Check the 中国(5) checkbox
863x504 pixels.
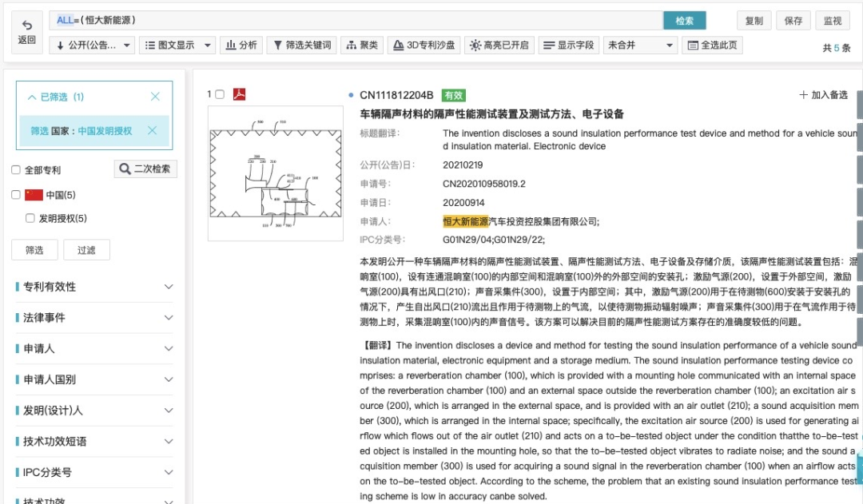click(x=16, y=195)
